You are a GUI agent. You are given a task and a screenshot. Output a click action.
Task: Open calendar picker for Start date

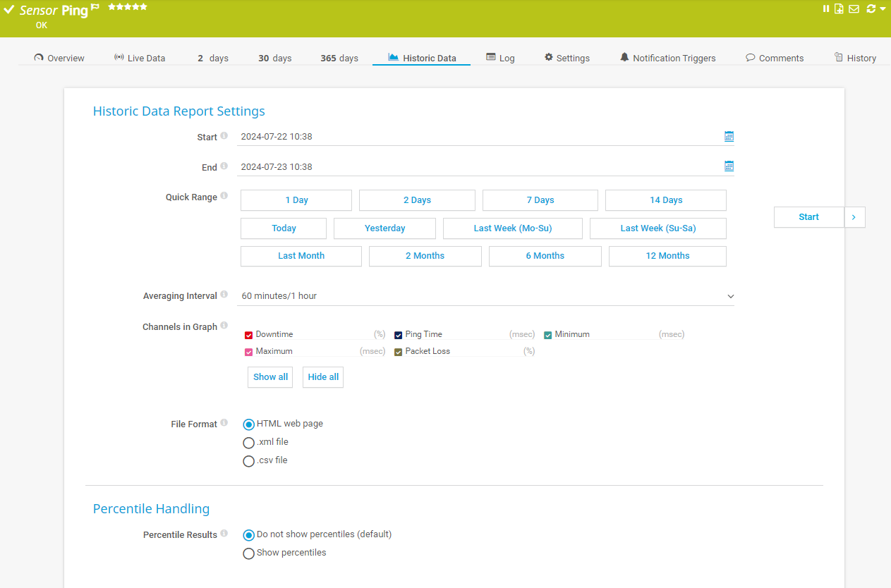pos(729,136)
